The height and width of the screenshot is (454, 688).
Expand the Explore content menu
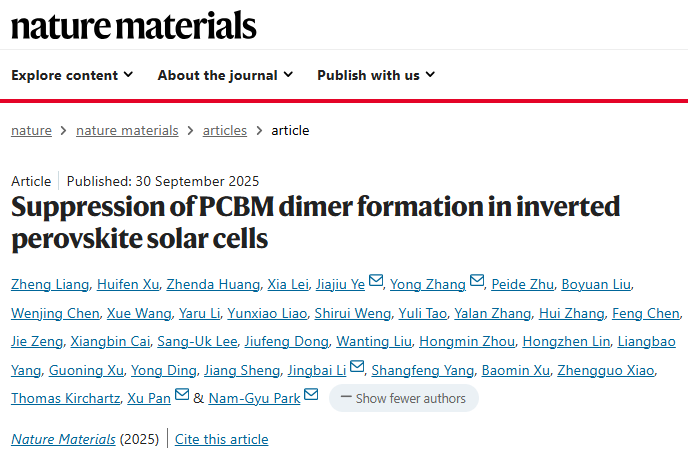[72, 75]
